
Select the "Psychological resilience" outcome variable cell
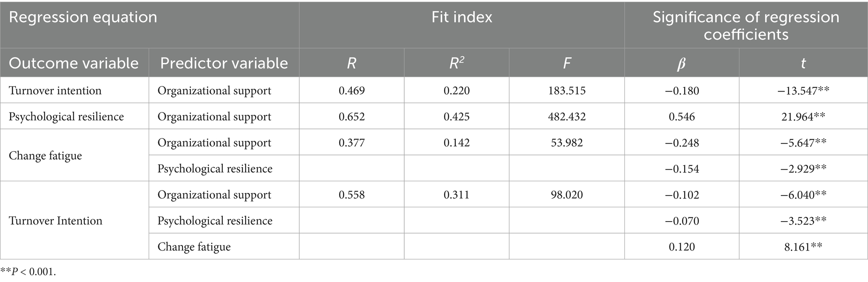point(66,117)
